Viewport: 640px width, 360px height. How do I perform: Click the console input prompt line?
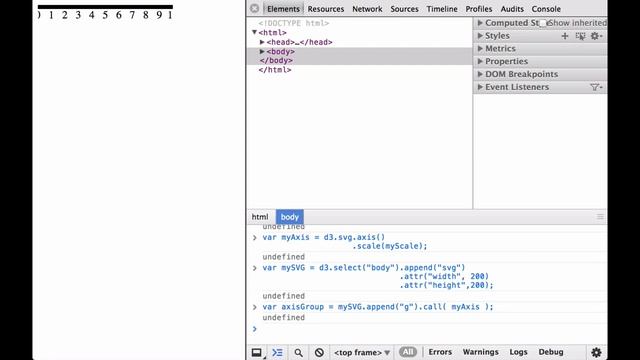(x=427, y=329)
